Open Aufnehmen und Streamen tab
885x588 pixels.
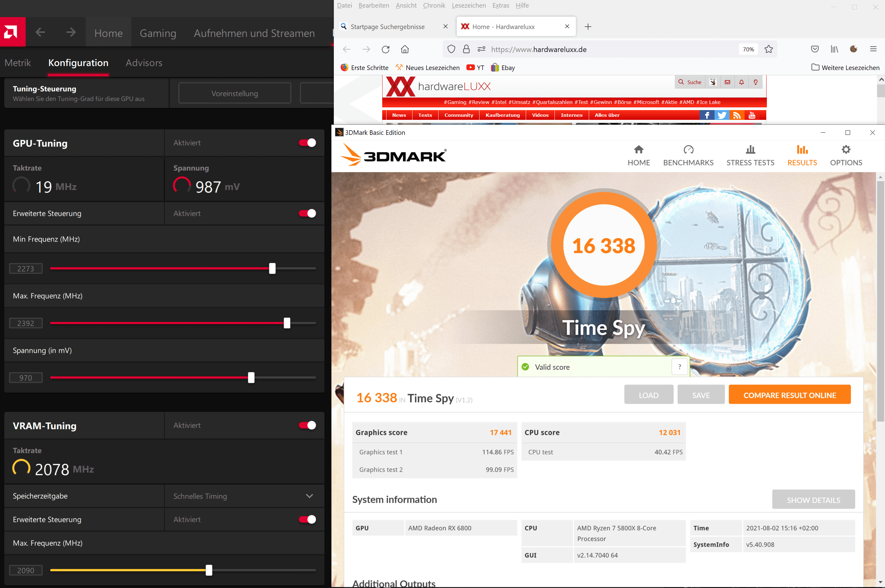254,33
